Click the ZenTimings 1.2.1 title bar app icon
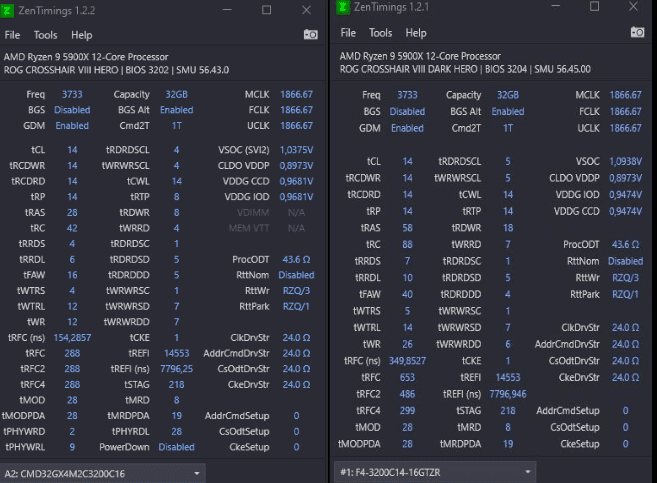 [344, 8]
